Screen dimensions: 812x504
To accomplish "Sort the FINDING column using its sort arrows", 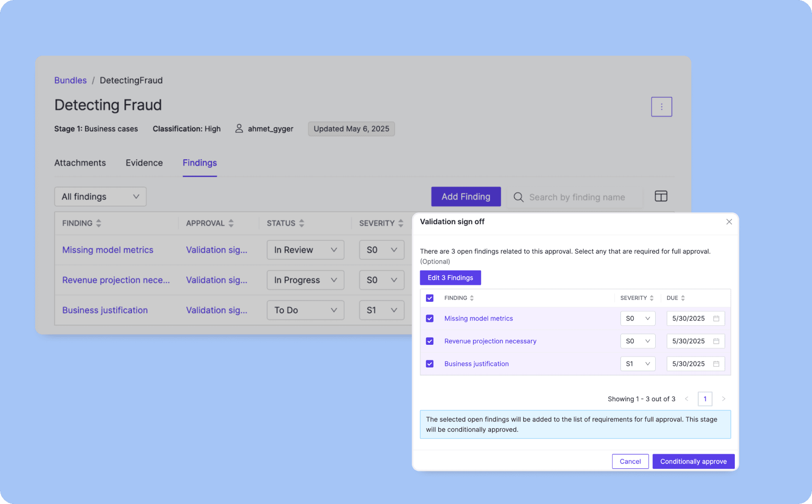I will pos(98,223).
